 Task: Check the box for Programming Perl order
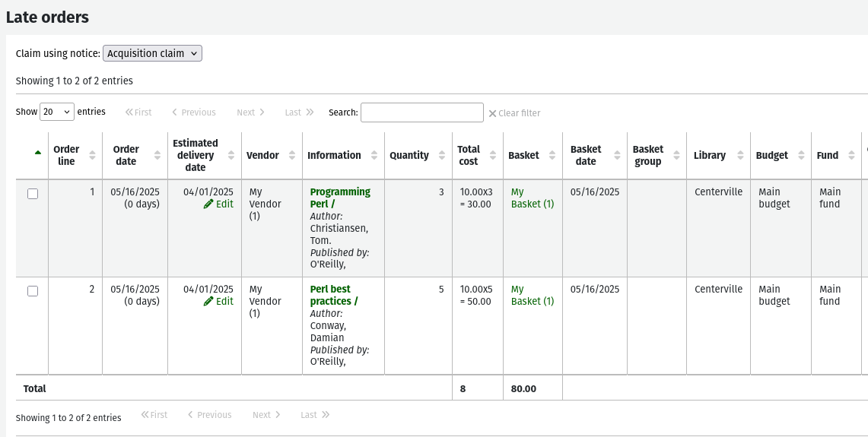point(33,194)
